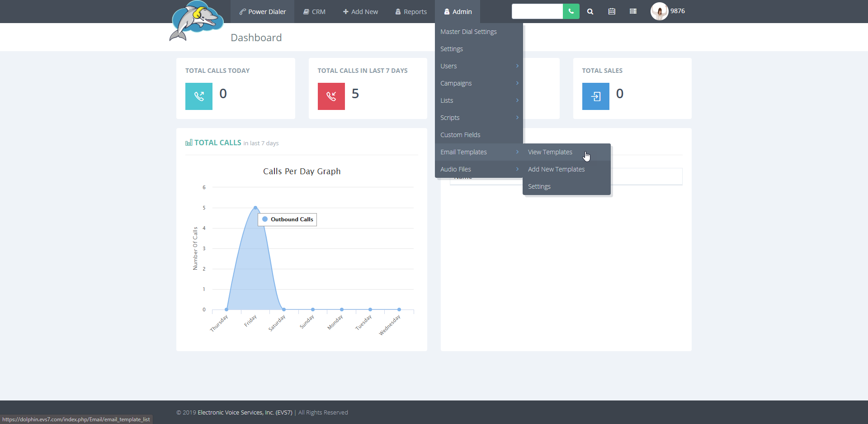This screenshot has width=868, height=424.
Task: Click the bar chart icon beside TOTAL CALLS
Action: pyautogui.click(x=189, y=143)
